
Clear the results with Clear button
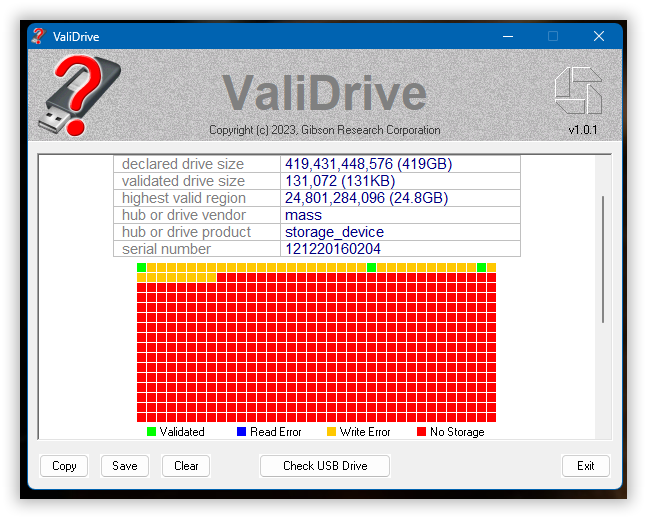point(186,466)
